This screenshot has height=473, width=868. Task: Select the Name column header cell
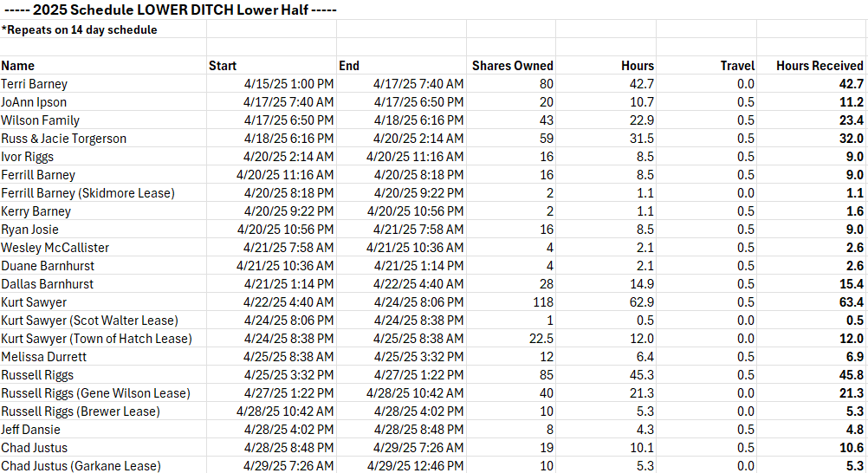(103, 65)
